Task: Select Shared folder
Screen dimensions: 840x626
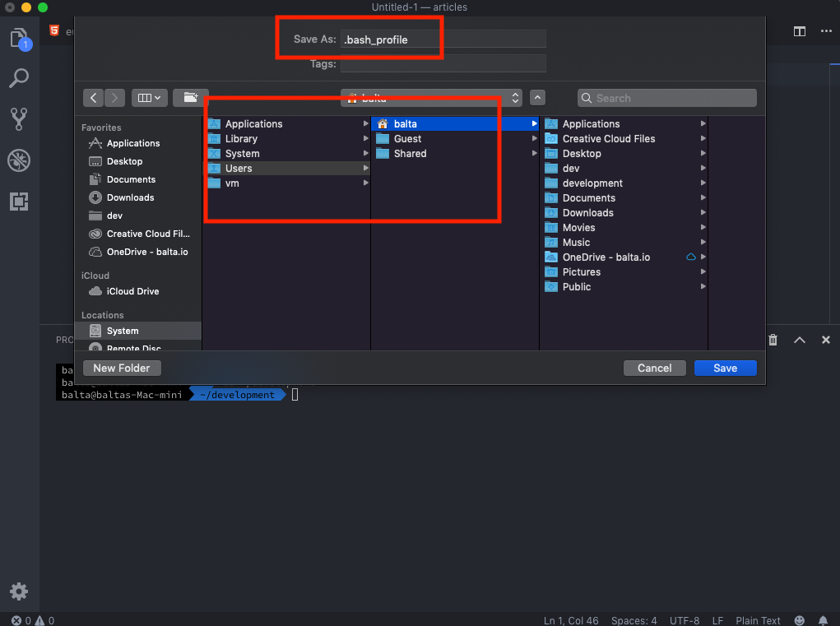Action: tap(455, 154)
